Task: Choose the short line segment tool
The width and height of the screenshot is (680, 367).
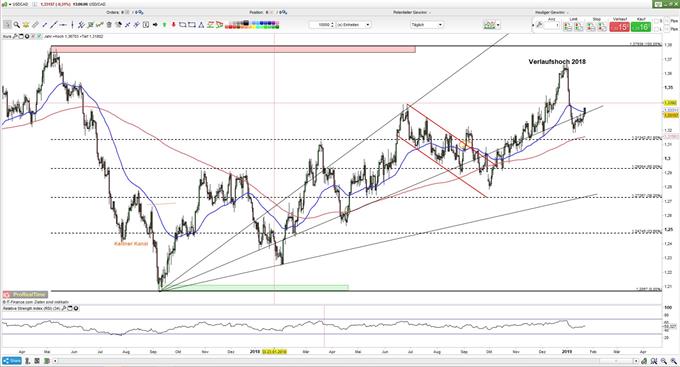Action: click(x=44, y=25)
